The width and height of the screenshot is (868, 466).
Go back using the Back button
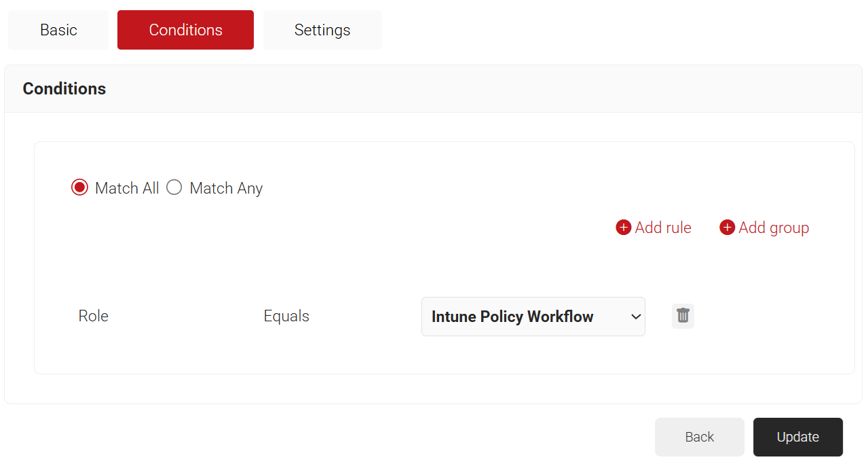699,437
